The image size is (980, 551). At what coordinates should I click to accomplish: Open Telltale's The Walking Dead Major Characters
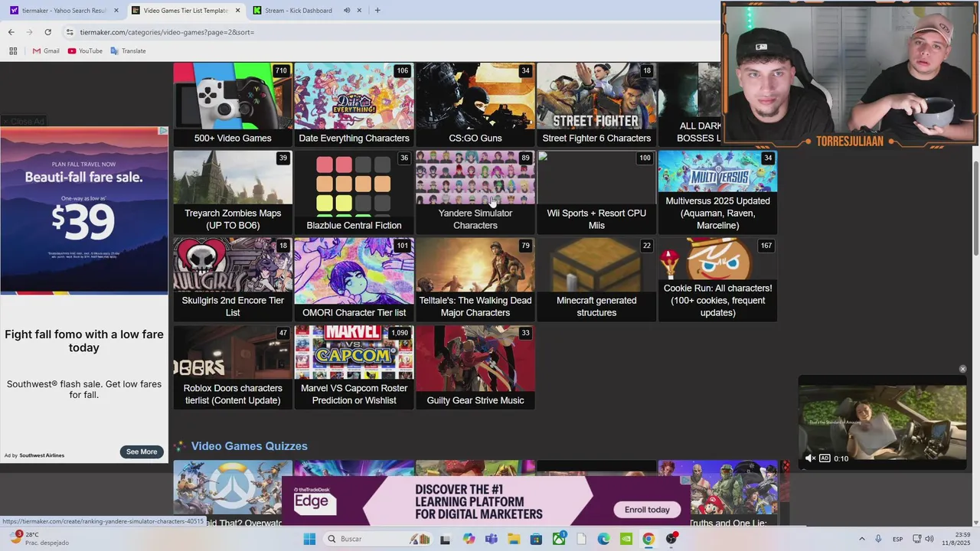click(x=475, y=279)
